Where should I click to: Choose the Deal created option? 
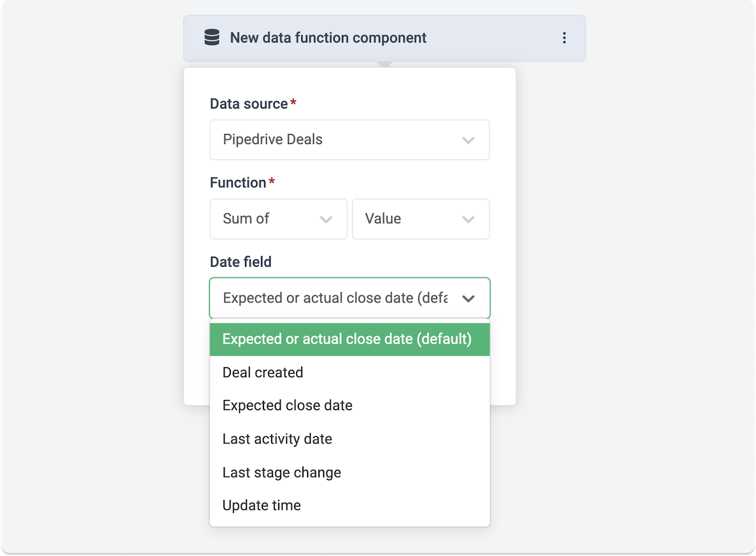tap(263, 372)
